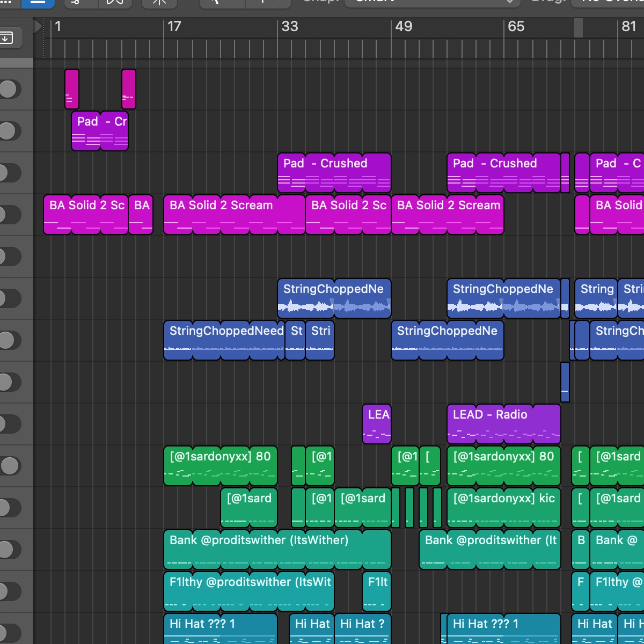Click the gray marker block in the ruler before bar 81
The height and width of the screenshot is (644, 644).
(x=579, y=28)
